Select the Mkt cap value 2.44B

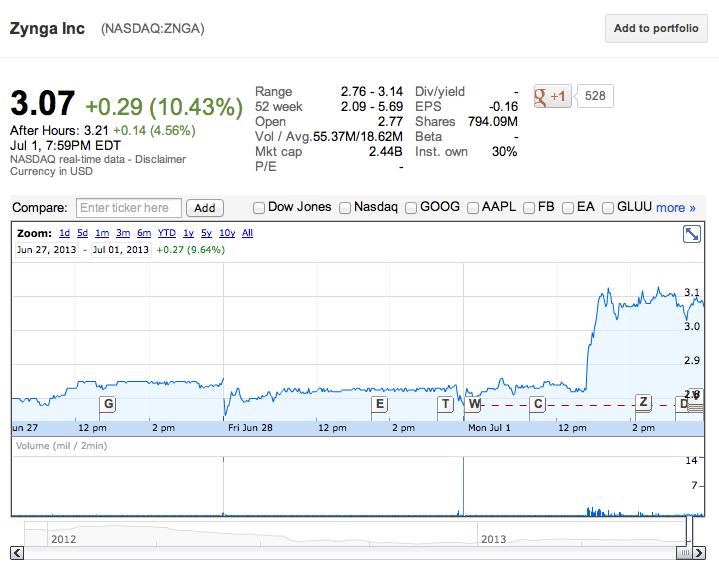click(386, 152)
